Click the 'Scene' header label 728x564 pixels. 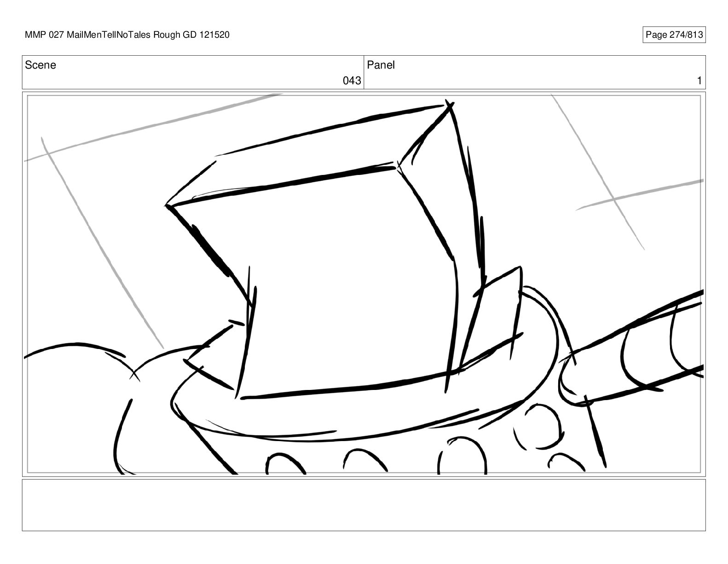pos(40,65)
